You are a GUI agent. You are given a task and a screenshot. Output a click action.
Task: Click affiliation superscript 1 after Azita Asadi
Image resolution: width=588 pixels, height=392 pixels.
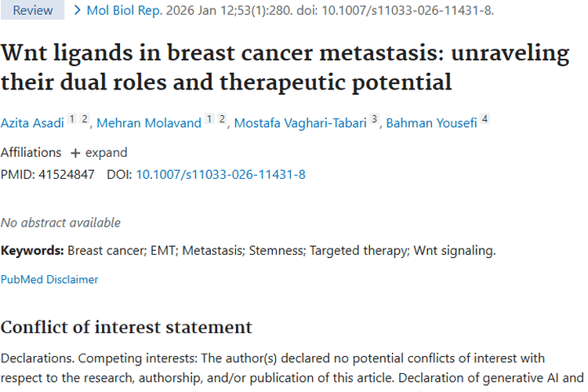pos(71,119)
